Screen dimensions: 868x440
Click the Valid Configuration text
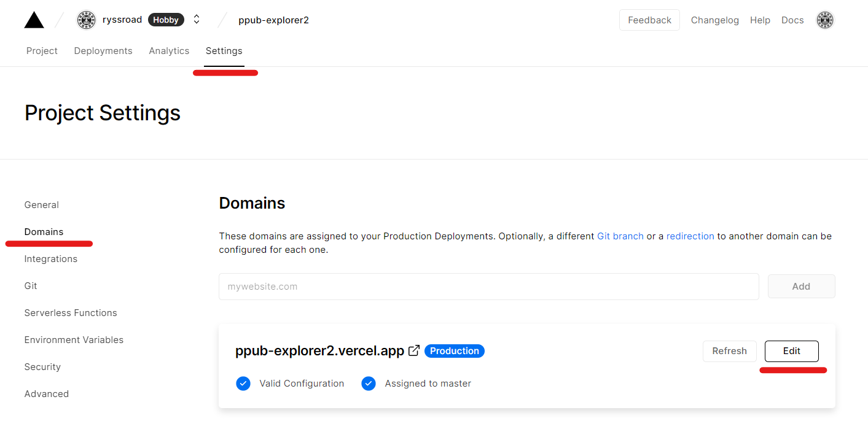tap(302, 384)
